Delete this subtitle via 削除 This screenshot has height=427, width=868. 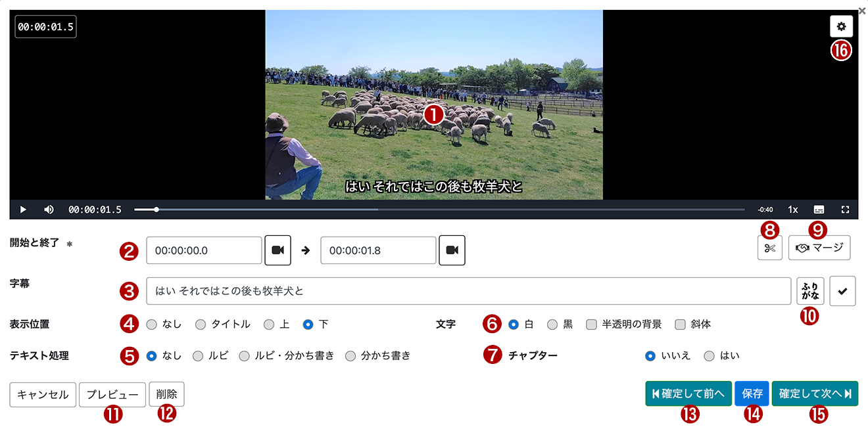click(x=166, y=394)
